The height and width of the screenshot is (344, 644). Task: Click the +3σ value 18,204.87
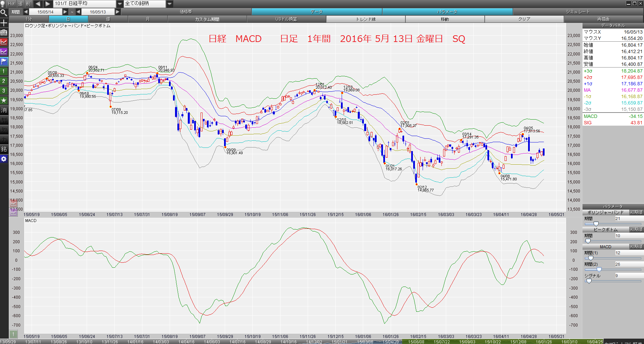(632, 71)
